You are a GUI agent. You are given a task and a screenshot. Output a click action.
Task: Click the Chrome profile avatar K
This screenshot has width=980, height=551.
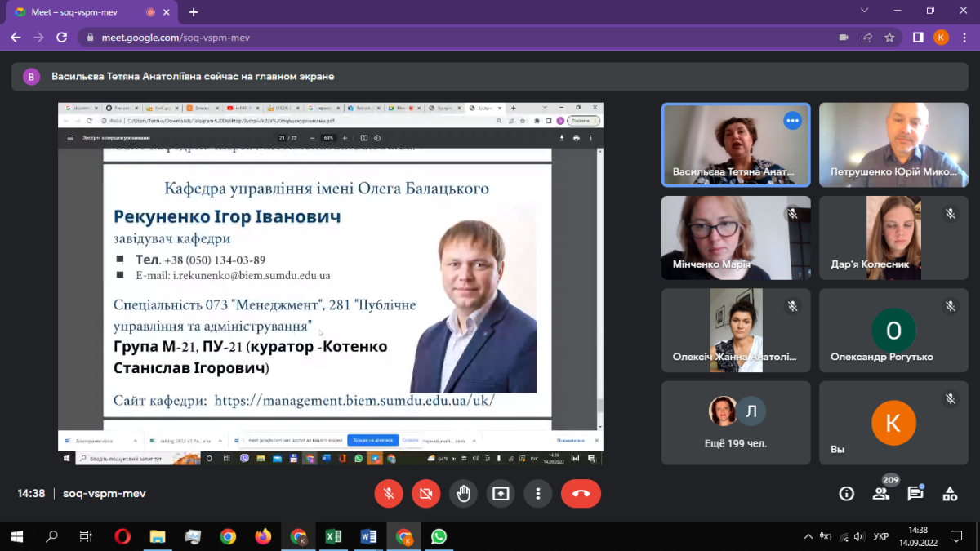pos(941,38)
